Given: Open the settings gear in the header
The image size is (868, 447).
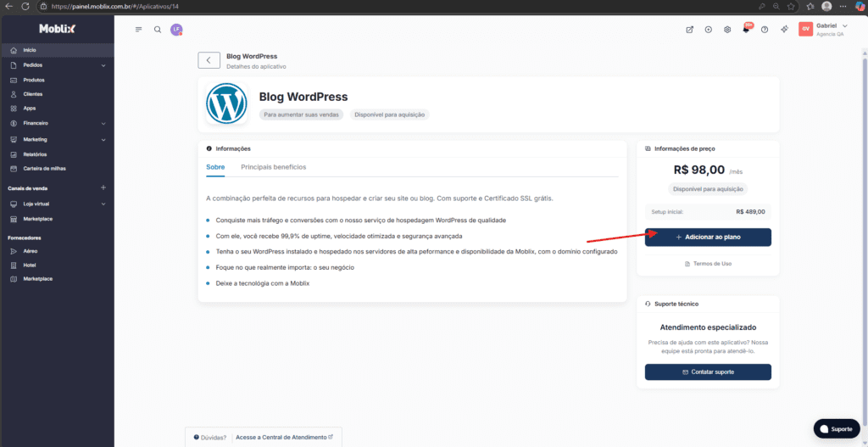Looking at the screenshot, I should pos(727,30).
